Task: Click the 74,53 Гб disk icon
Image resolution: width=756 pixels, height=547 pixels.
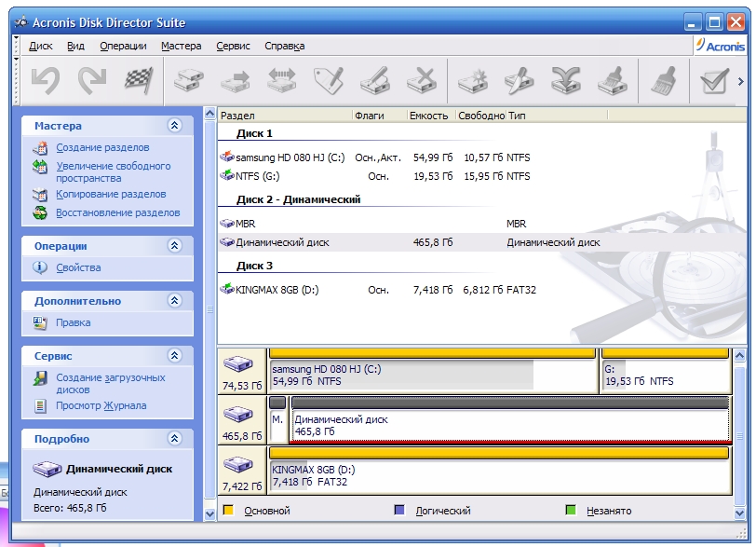Action: click(x=237, y=364)
